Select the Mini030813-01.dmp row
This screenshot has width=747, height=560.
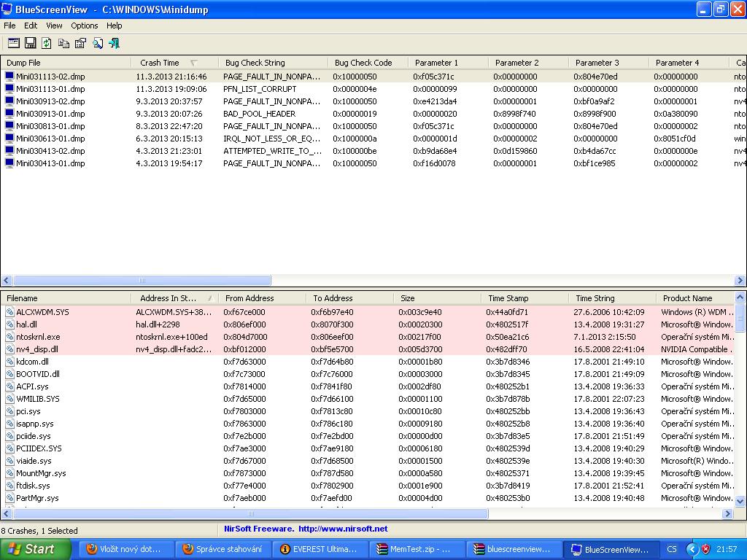(x=373, y=125)
